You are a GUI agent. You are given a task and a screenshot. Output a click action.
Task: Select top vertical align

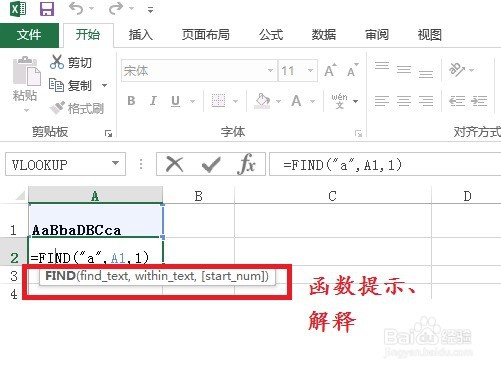(x=382, y=66)
